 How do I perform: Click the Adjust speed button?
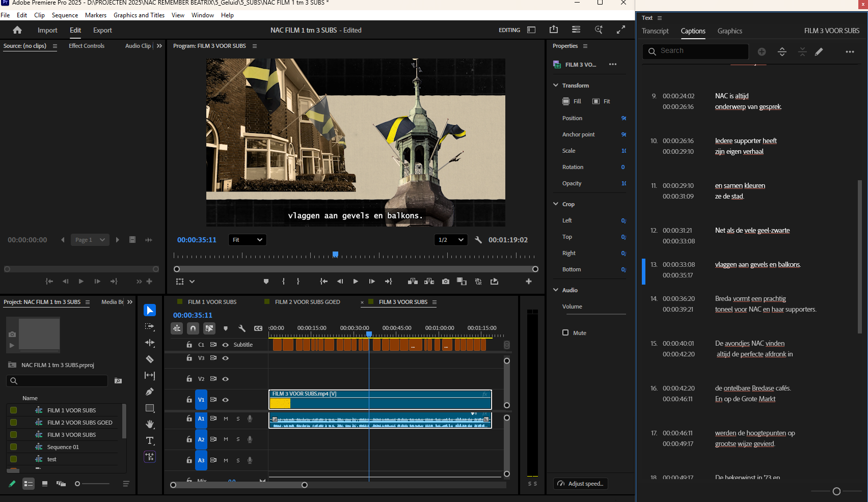(x=581, y=484)
